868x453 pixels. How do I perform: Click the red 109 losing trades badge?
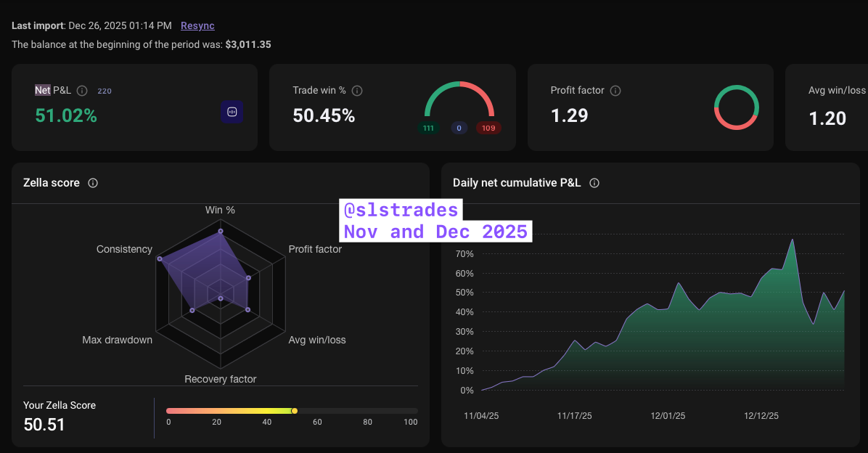(x=488, y=128)
